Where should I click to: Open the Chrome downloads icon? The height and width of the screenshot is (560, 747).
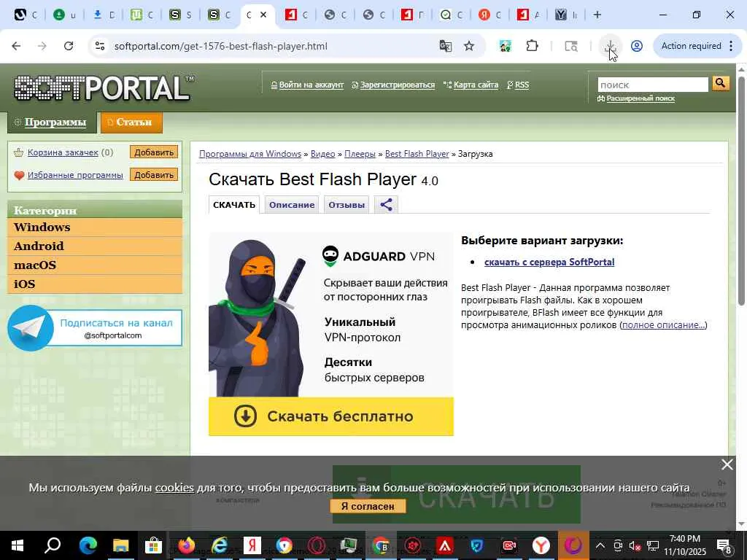pyautogui.click(x=610, y=46)
